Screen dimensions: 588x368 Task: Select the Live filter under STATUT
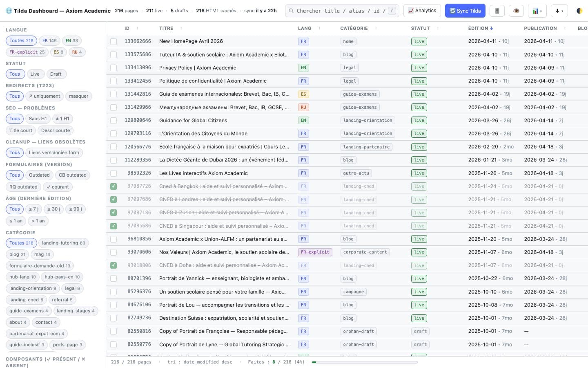(x=35, y=74)
